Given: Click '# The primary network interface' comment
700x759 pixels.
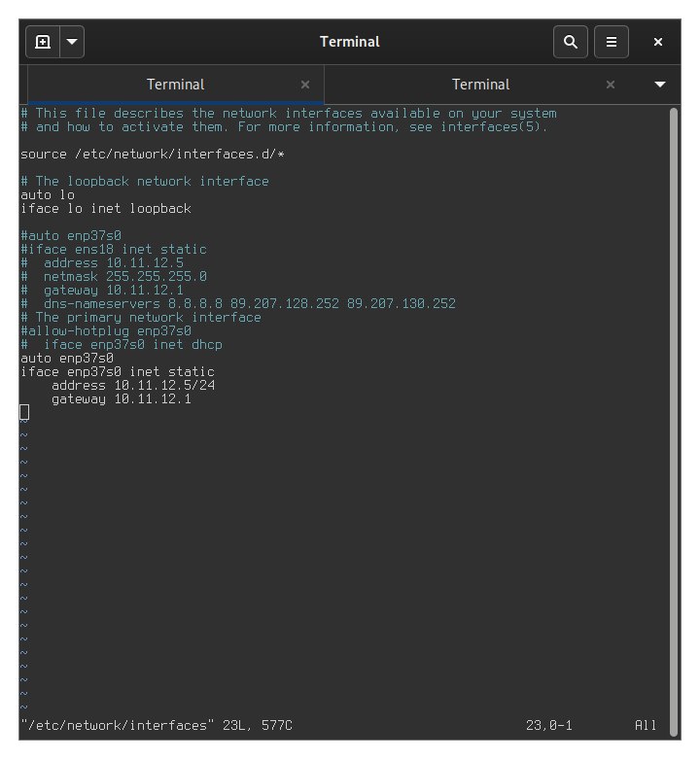Looking at the screenshot, I should click(140, 317).
